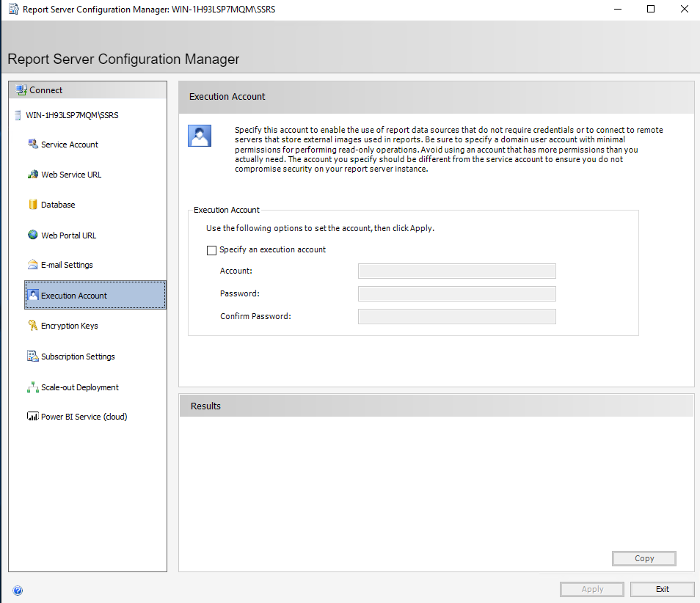Enable the Specify an execution account checkbox

pos(211,249)
